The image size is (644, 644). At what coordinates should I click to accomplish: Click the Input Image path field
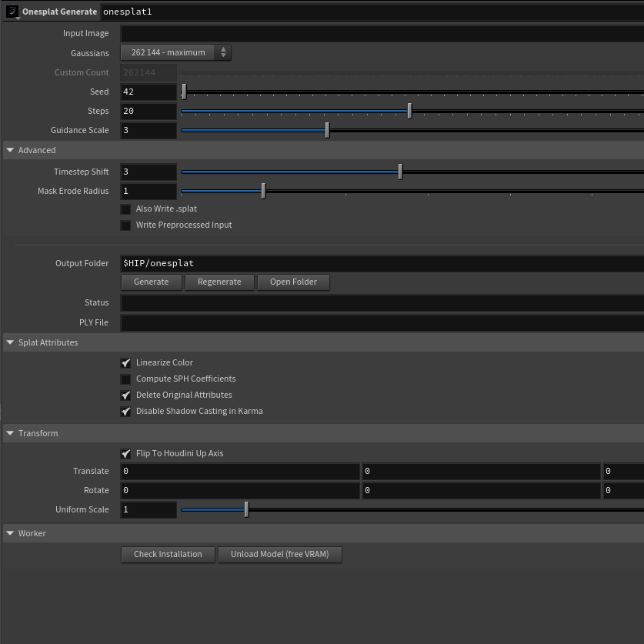tap(382, 34)
